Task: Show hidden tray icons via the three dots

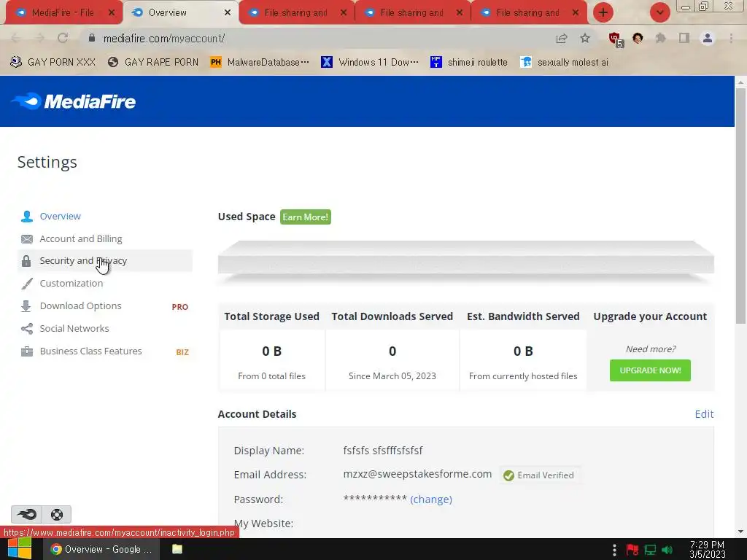Action: coord(614,550)
